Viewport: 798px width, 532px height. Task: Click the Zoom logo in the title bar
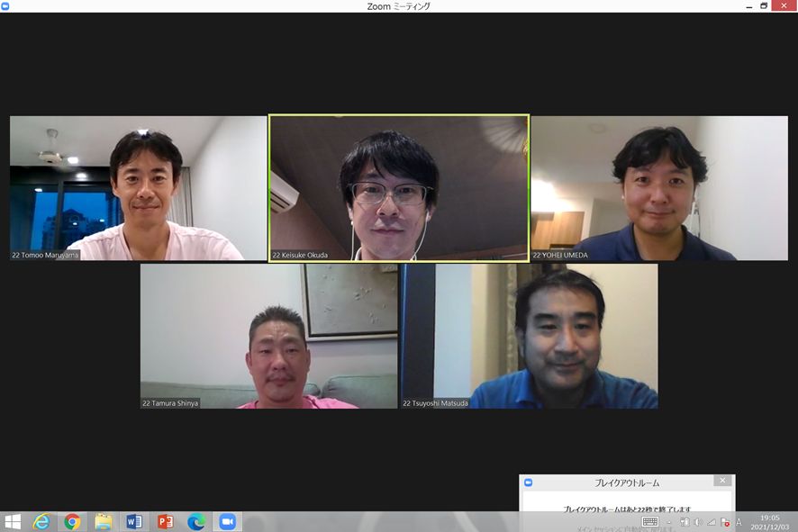[5, 6]
